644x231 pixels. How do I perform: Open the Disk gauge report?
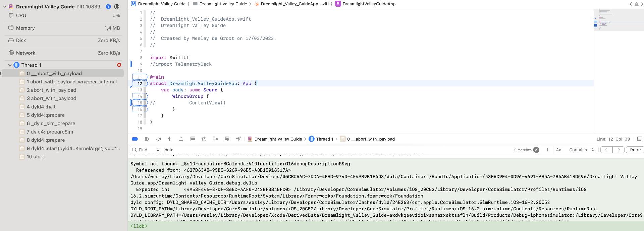coord(64,41)
